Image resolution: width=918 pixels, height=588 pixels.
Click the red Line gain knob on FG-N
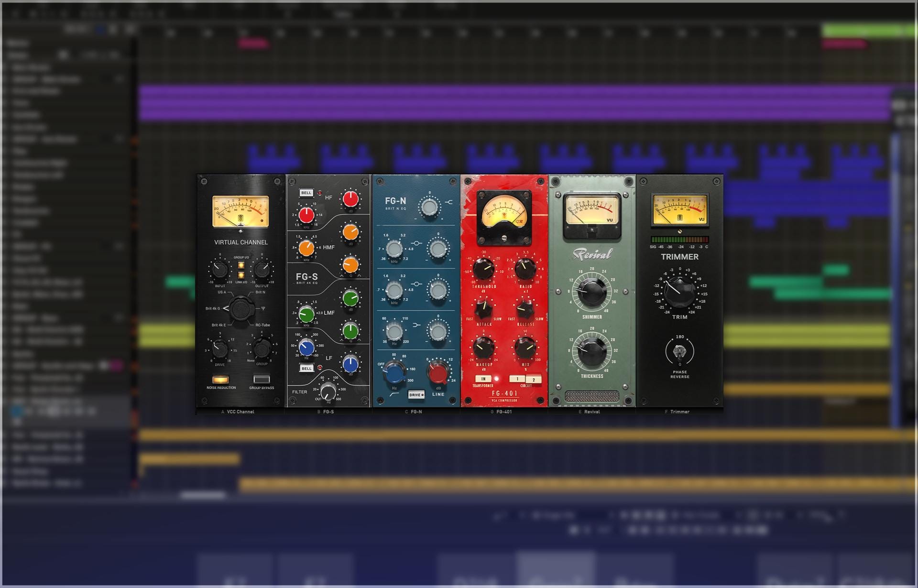437,373
